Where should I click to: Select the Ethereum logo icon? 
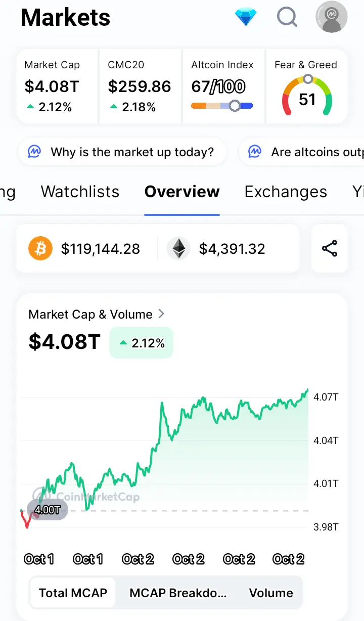pyautogui.click(x=178, y=249)
